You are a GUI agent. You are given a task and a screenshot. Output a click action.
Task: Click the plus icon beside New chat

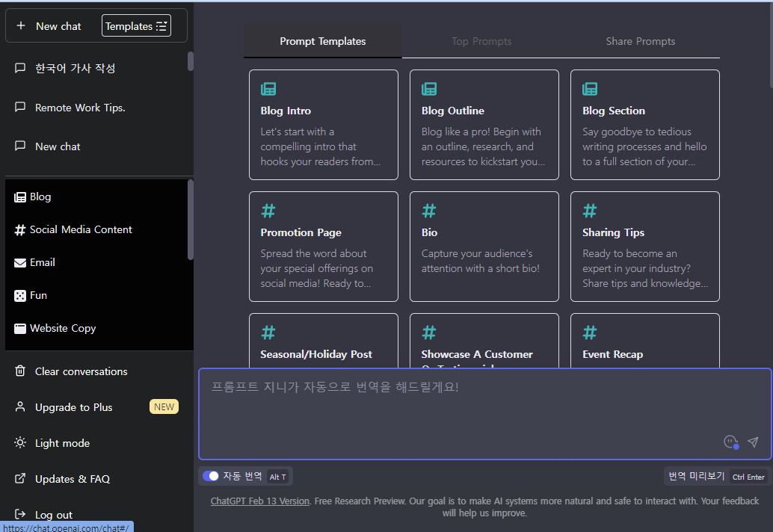pos(21,25)
